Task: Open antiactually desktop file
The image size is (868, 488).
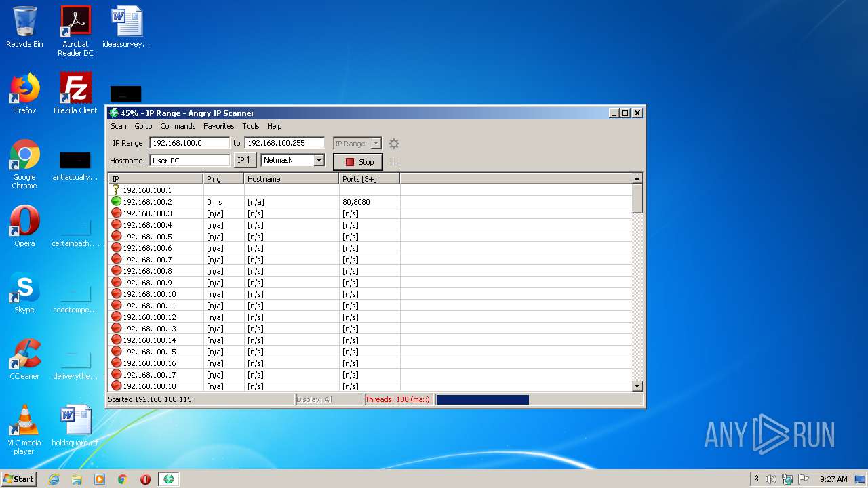Action: [75, 165]
